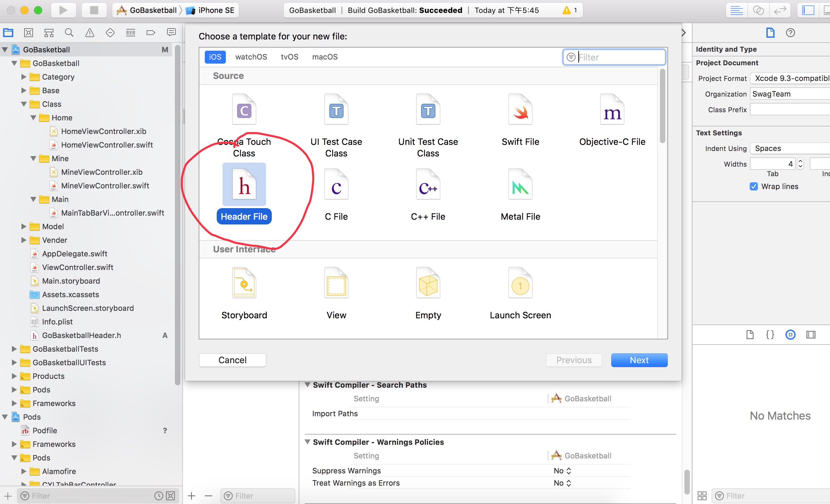Switch to the macOS tab
830x504 pixels.
pos(325,57)
